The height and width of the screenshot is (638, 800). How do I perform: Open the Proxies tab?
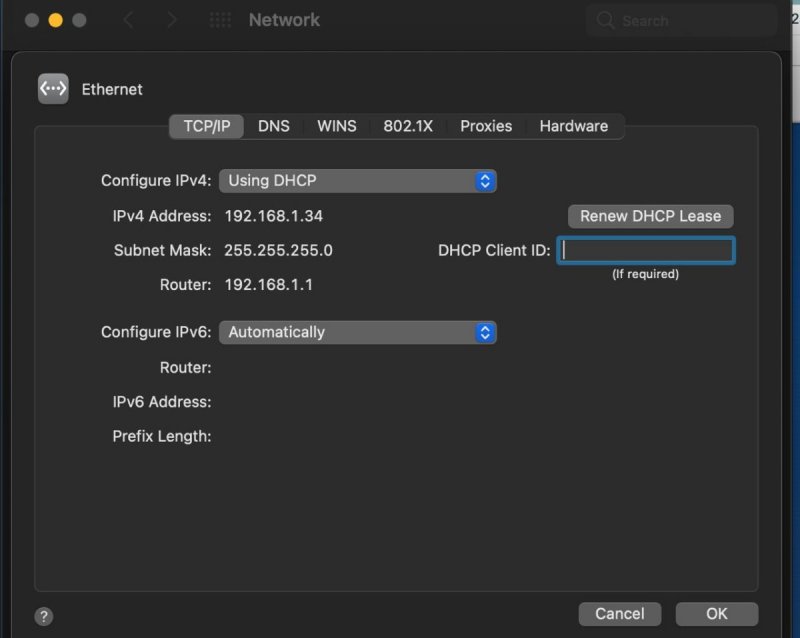point(486,126)
